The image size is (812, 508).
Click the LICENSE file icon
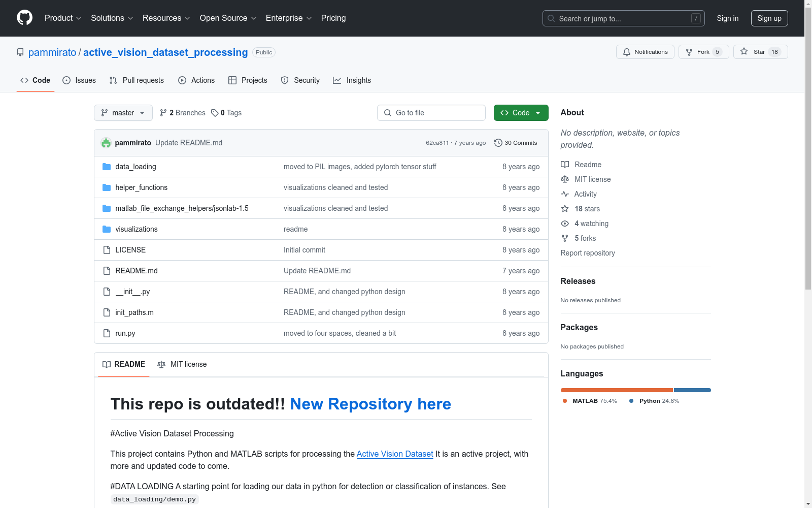[x=107, y=250]
